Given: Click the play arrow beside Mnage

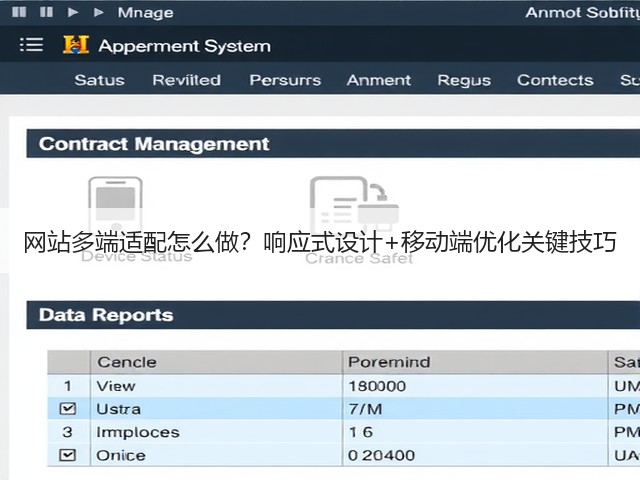Looking at the screenshot, I should (x=98, y=12).
